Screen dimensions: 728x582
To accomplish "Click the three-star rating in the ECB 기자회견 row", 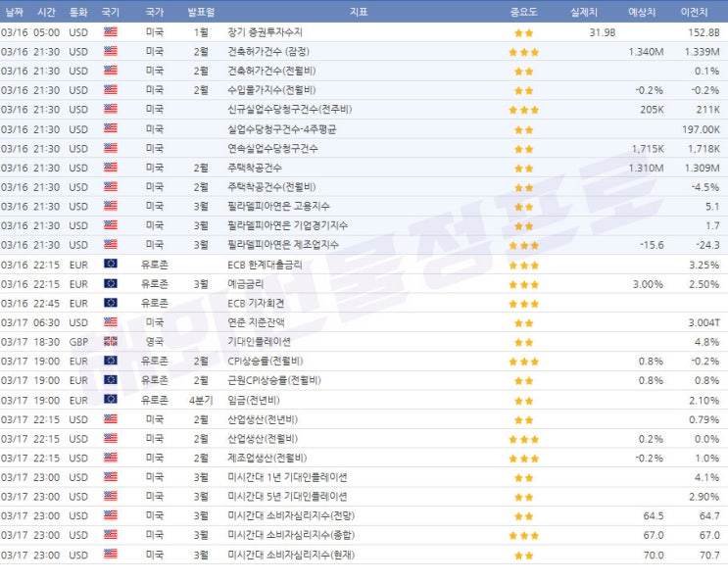I will pos(524,304).
